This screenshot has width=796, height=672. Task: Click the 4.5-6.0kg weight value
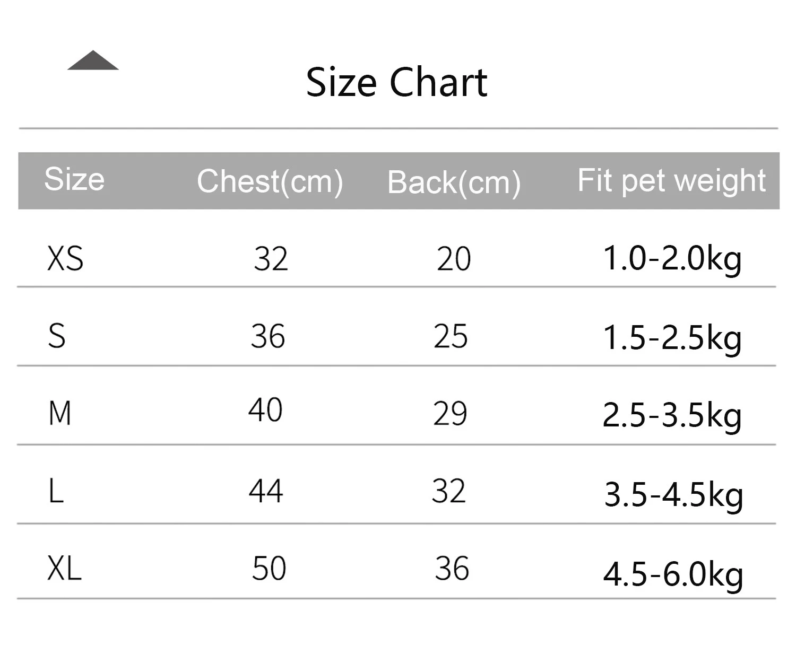tap(673, 574)
